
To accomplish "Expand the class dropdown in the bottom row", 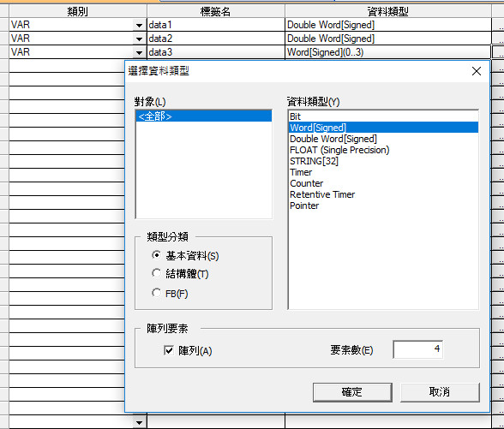I will point(139,422).
